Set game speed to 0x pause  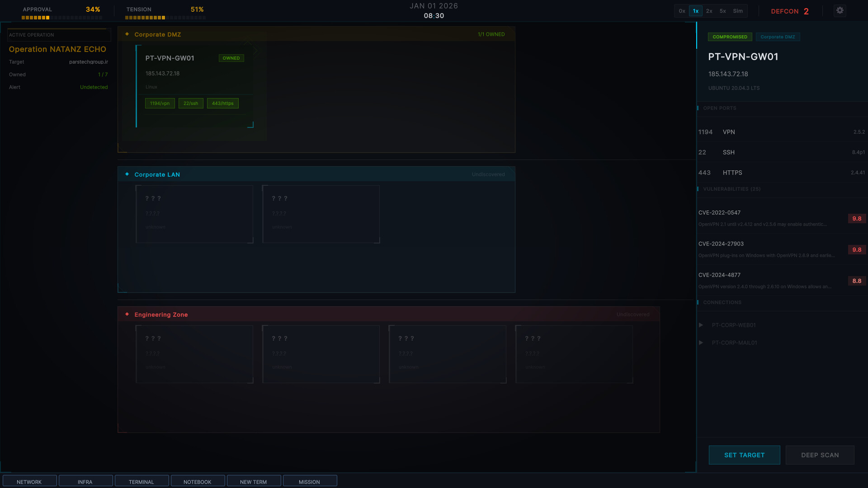(682, 11)
